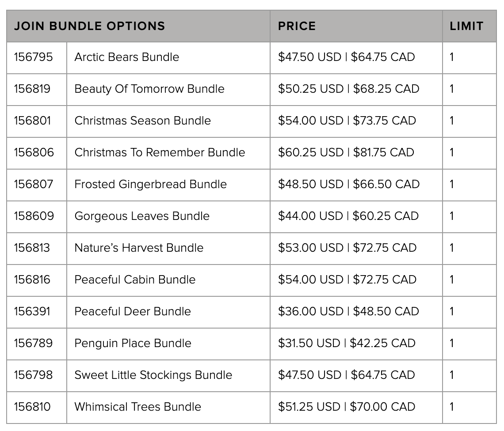Viewport: 504px width, 431px height.
Task: Select Frosted Gingerbread Bundle entry
Action: (x=150, y=185)
